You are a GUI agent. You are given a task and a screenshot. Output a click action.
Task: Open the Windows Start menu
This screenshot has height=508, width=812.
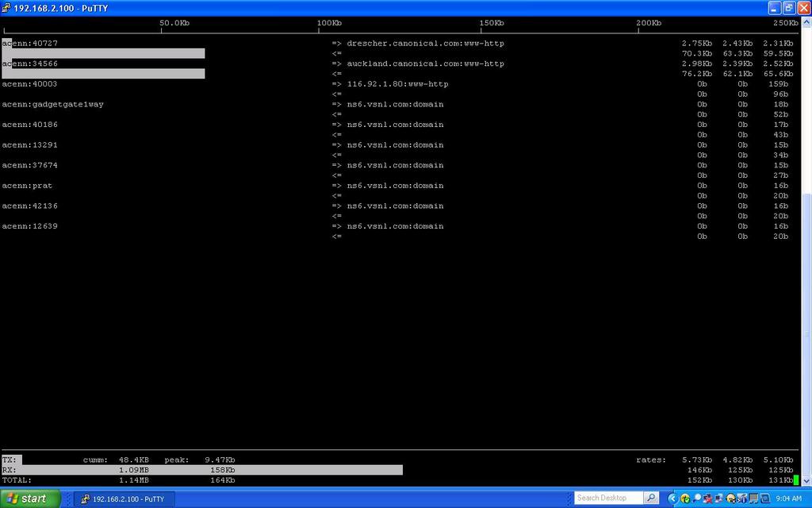click(x=30, y=498)
